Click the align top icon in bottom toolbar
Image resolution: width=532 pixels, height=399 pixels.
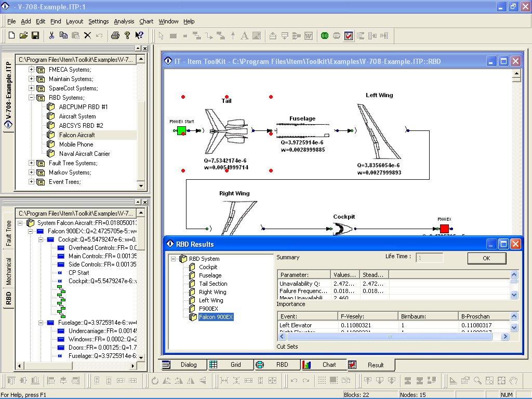pos(11,381)
